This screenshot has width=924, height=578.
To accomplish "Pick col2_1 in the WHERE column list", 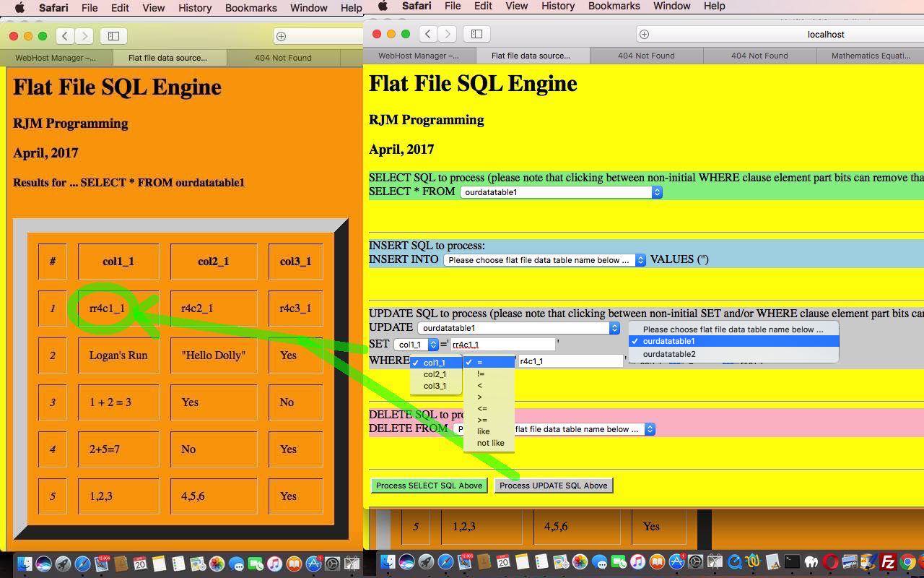I will 435,374.
